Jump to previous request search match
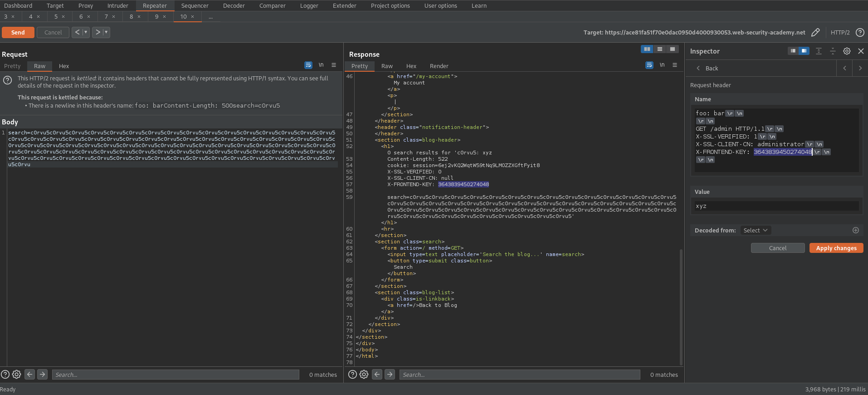The height and width of the screenshot is (395, 868). click(x=29, y=375)
